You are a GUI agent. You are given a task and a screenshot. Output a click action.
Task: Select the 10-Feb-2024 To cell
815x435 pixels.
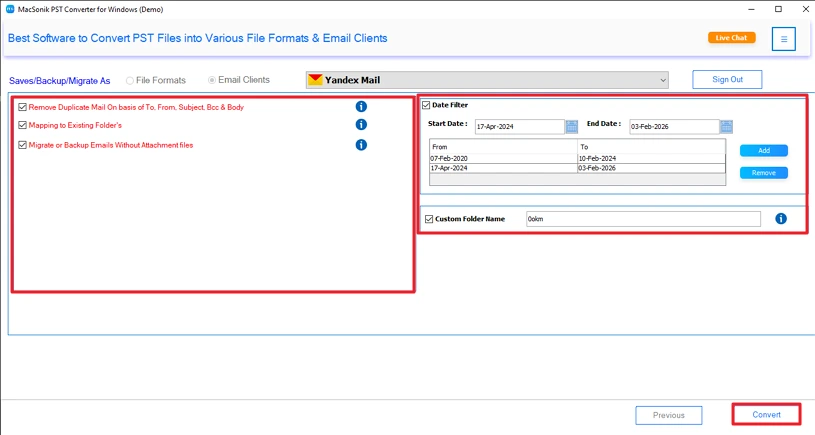(651, 158)
